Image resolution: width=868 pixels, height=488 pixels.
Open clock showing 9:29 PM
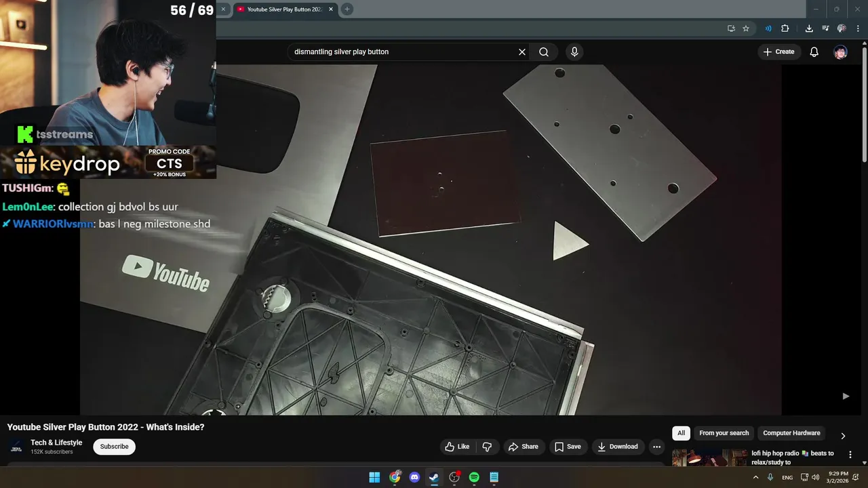click(838, 477)
